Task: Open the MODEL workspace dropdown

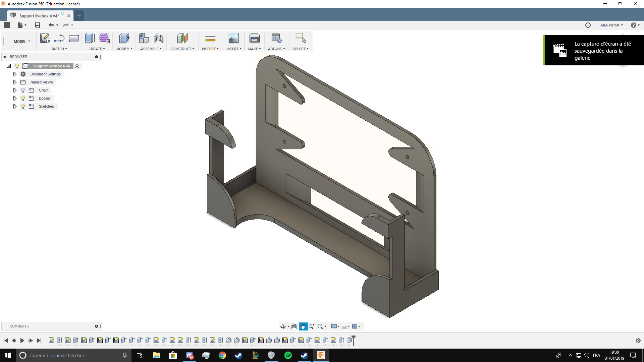Action: tap(22, 42)
